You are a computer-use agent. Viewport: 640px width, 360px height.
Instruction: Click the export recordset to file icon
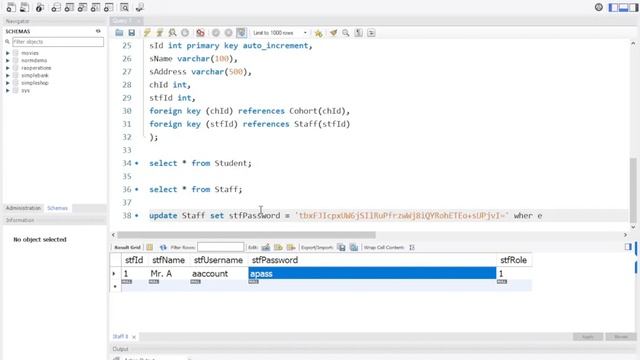click(342, 247)
